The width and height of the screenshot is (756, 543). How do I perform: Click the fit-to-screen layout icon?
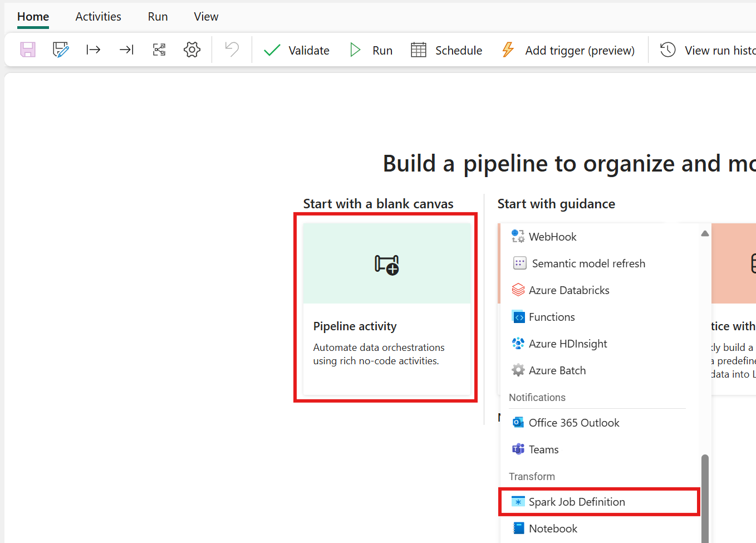pyautogui.click(x=159, y=50)
